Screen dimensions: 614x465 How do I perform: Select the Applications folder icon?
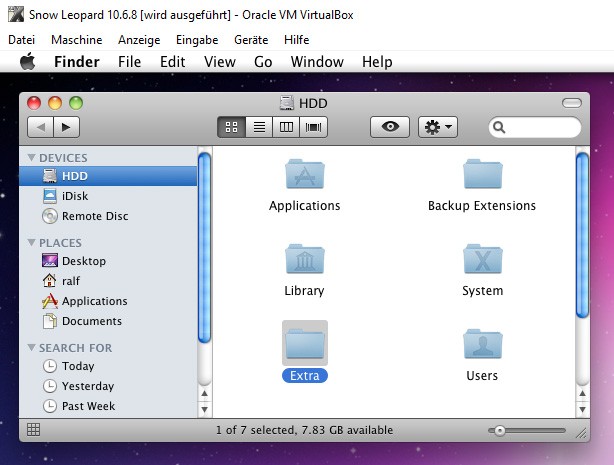305,174
